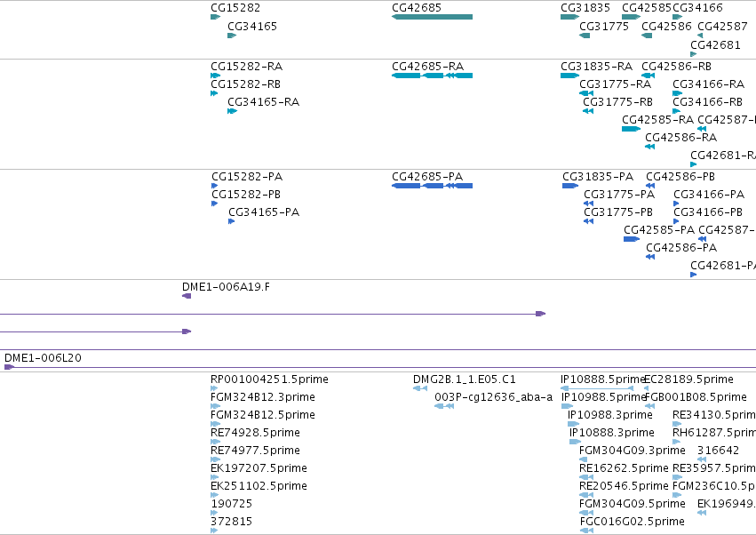Image resolution: width=756 pixels, height=535 pixels.
Task: Select the CG42685-RA transcript glyph
Action: 432,76
